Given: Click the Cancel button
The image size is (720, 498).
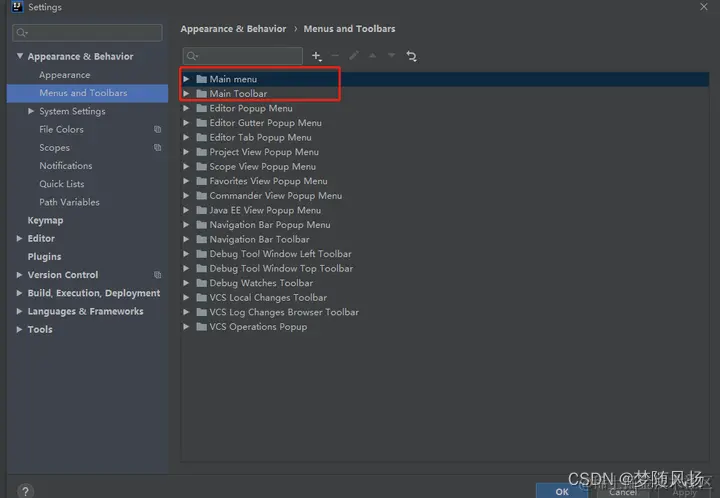Looking at the screenshot, I should point(623,492).
